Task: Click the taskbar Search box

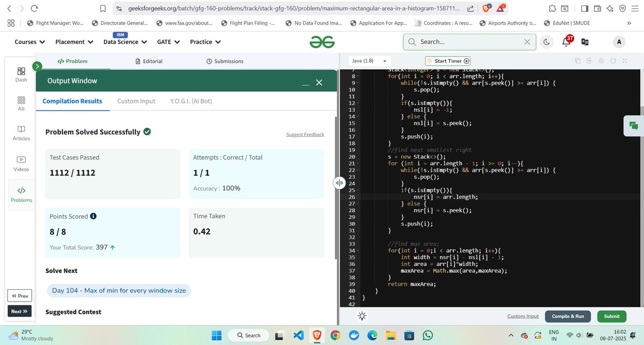Action: pos(248,335)
